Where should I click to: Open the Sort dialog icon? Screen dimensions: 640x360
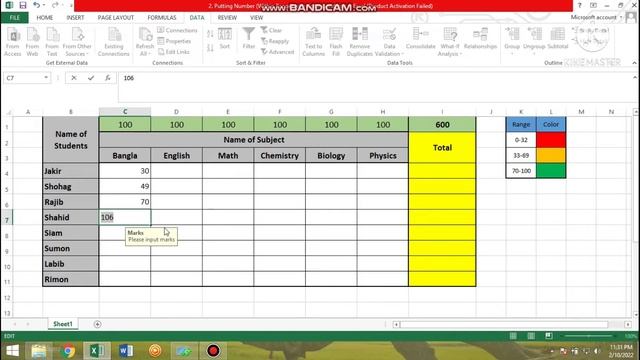[225, 39]
